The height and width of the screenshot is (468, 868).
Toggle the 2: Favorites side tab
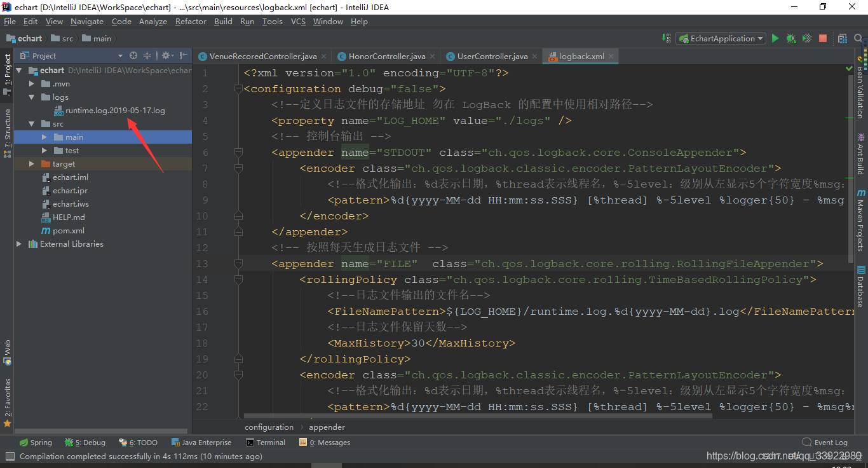point(8,403)
